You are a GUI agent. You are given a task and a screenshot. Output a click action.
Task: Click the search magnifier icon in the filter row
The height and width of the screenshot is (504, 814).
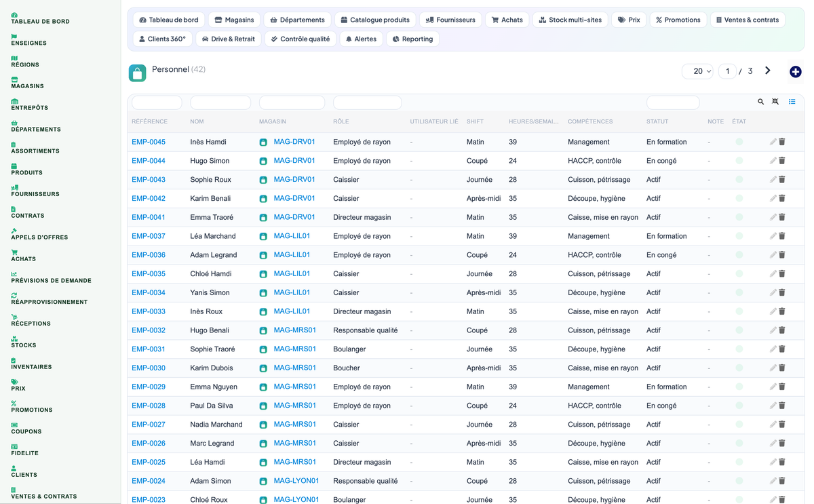[x=761, y=102]
